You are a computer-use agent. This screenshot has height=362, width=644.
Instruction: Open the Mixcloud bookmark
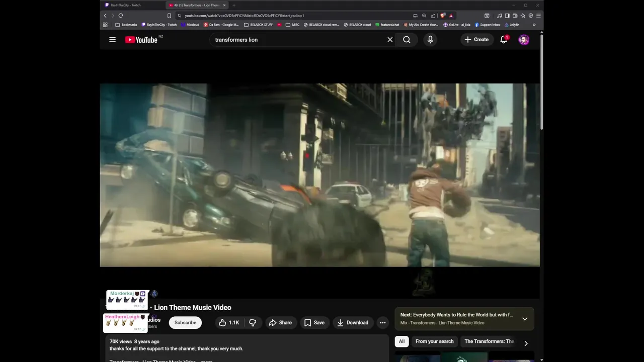pos(191,25)
